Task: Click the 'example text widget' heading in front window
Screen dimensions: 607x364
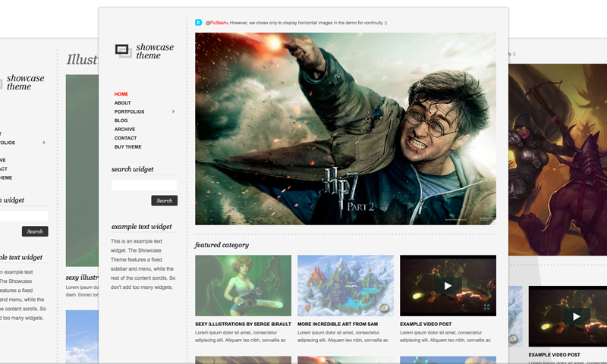Action: pyautogui.click(x=142, y=227)
